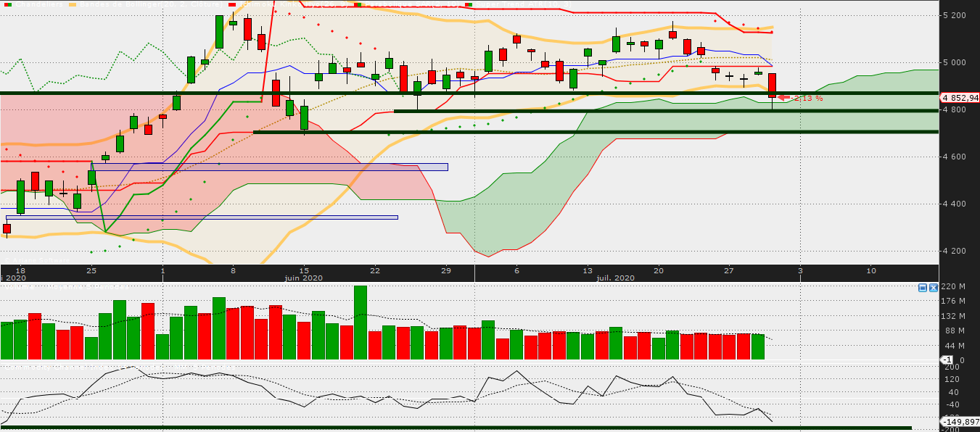Click the 4 600 price axis label
This screenshot has height=432, width=980.
point(955,157)
